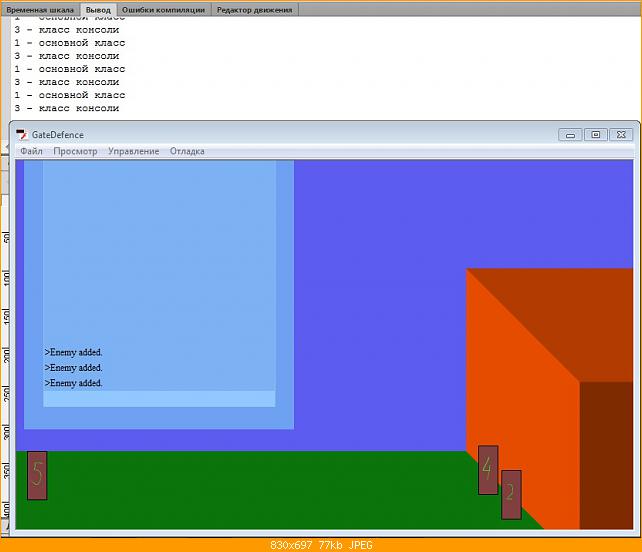Click the GateDefence window title text

[58, 135]
